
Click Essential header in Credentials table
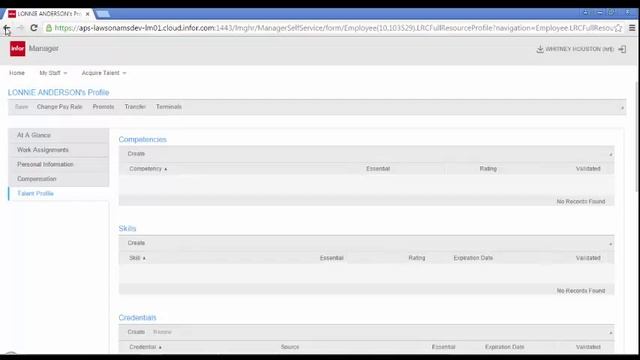click(x=443, y=347)
